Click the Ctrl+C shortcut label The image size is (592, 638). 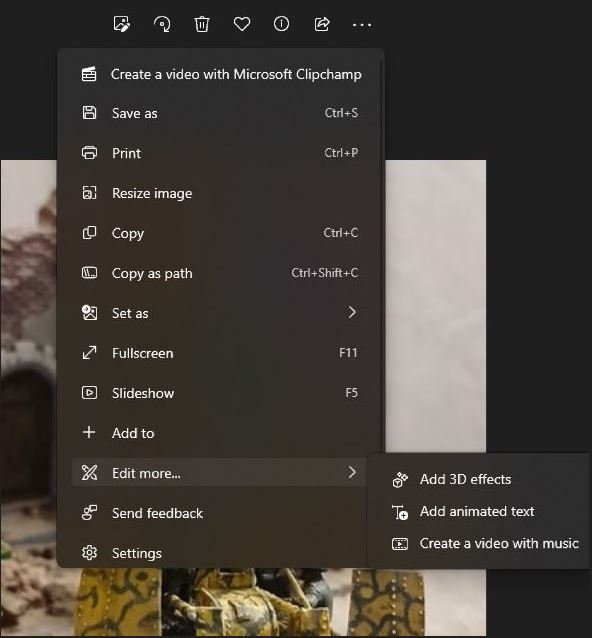point(341,233)
